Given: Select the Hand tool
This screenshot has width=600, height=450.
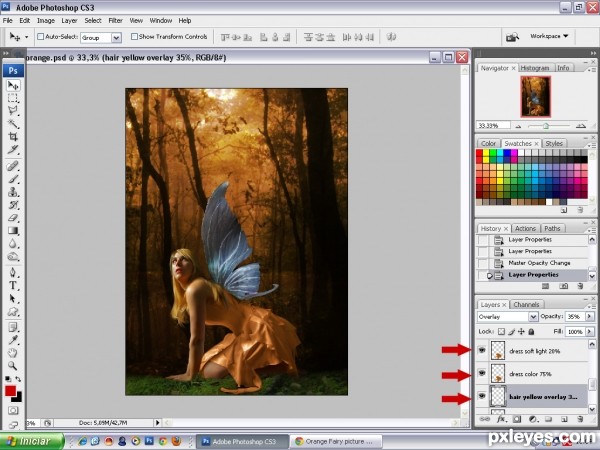Looking at the screenshot, I should [13, 352].
